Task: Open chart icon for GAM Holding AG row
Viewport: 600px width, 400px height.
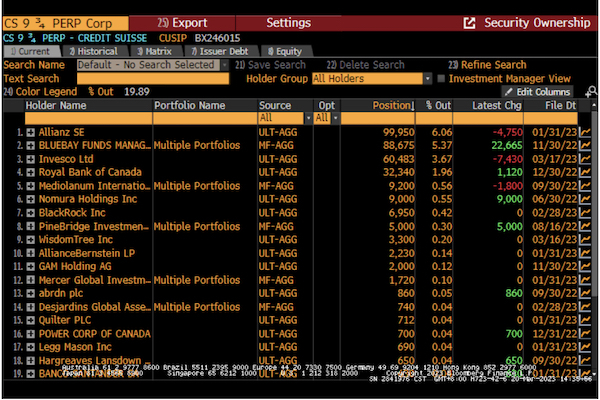Action: pyautogui.click(x=585, y=267)
